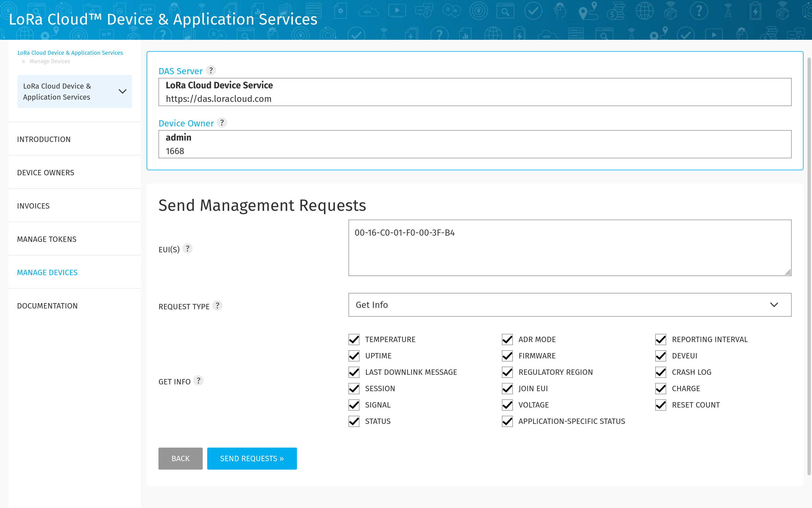Click the BACK button
Screen dimensions: 812x508
(180, 458)
